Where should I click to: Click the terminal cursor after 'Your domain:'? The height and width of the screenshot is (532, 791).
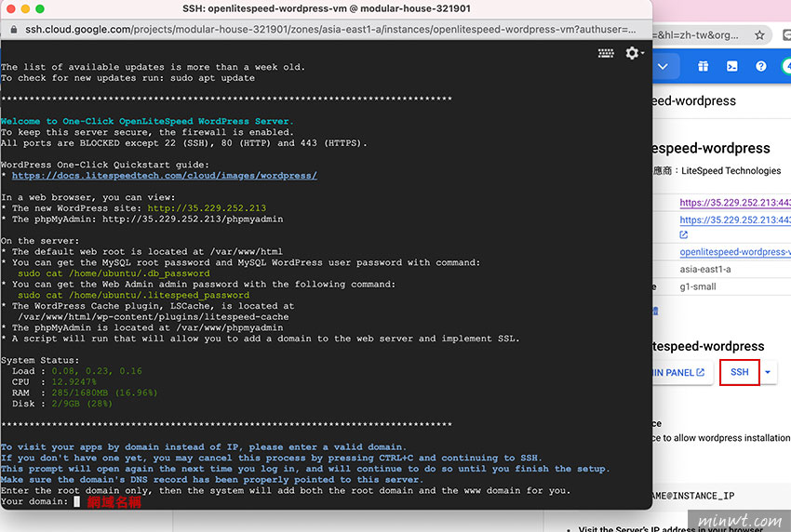(76, 501)
